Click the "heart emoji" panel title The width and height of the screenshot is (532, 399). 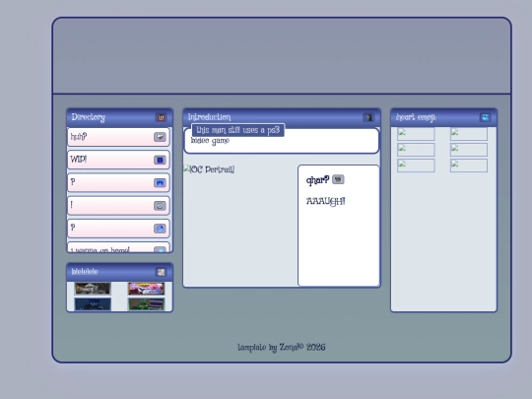(x=416, y=117)
